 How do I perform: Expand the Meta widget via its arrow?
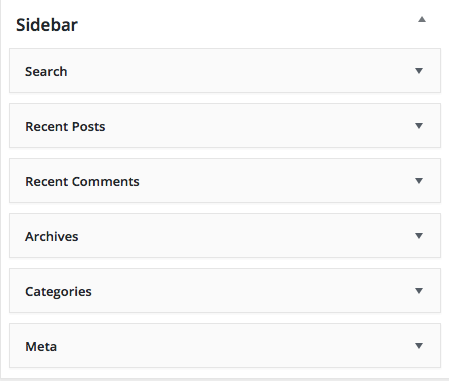coord(419,346)
